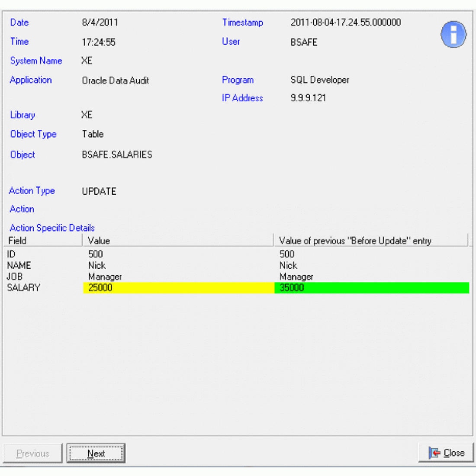Click the SALARY field name
The height and width of the screenshot is (476, 476).
(x=24, y=288)
